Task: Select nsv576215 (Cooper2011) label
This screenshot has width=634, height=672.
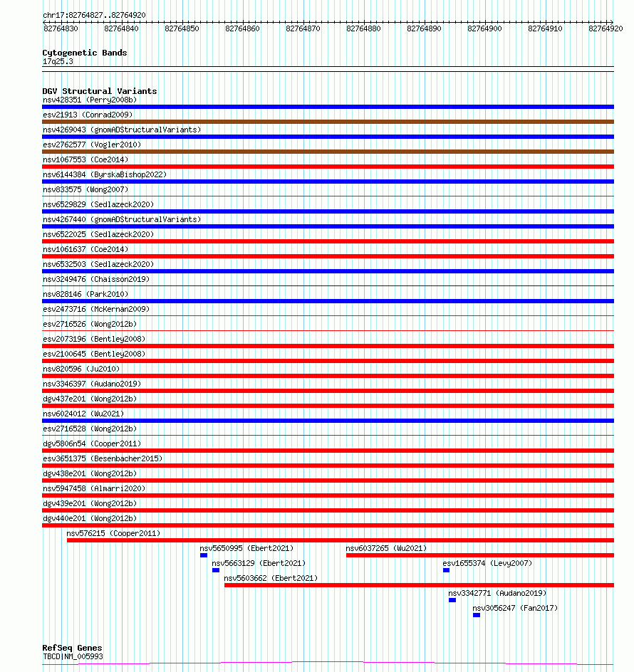Action: (x=113, y=534)
